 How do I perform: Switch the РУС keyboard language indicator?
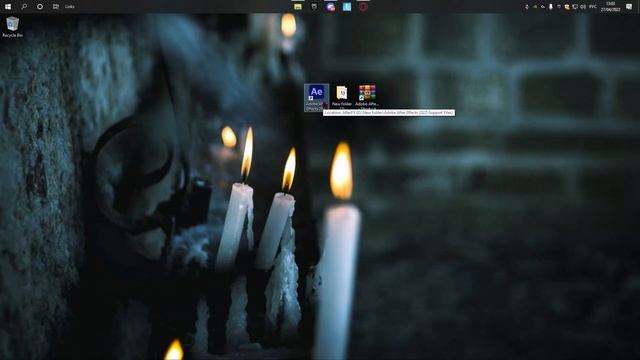tap(593, 7)
